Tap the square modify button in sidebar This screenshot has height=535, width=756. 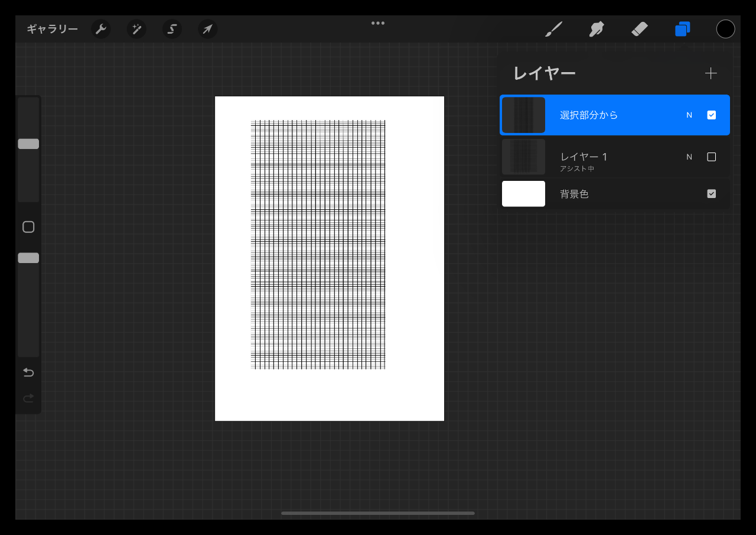[28, 227]
